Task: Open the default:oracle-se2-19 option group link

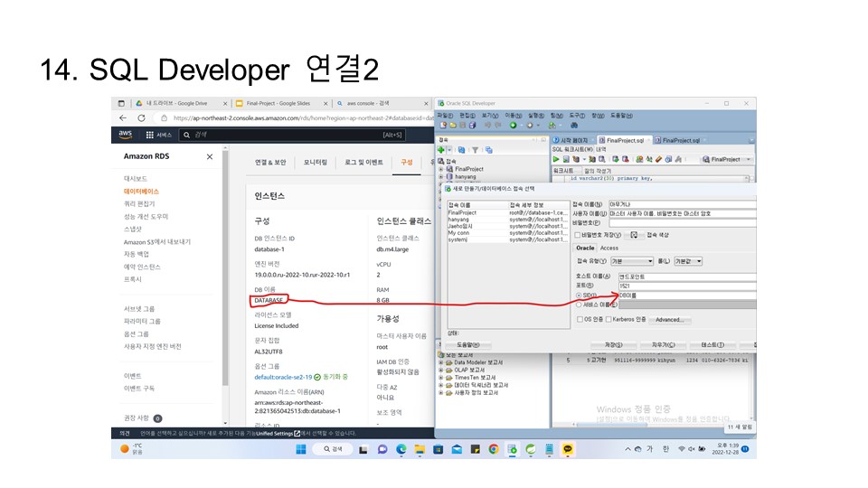Action: click(283, 378)
